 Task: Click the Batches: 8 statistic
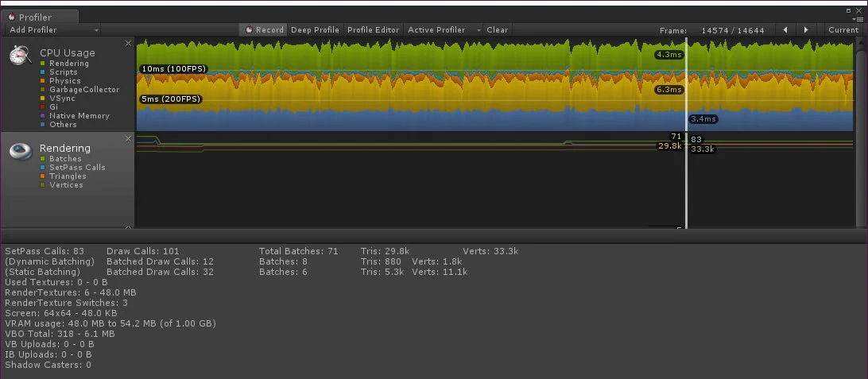pyautogui.click(x=283, y=261)
